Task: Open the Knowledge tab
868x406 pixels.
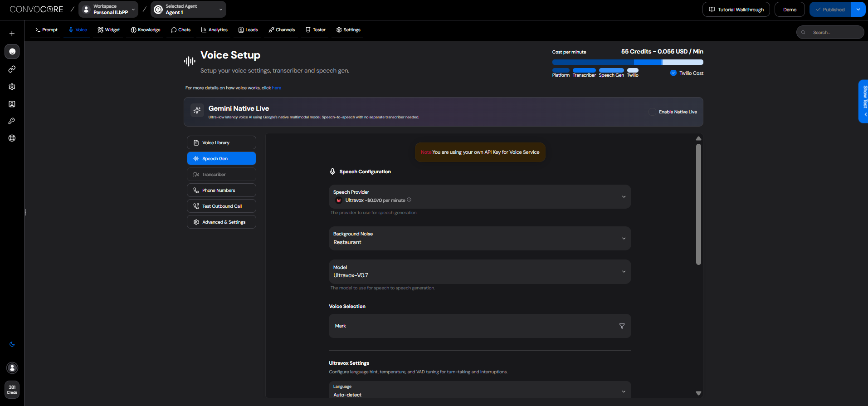Action: (146, 30)
